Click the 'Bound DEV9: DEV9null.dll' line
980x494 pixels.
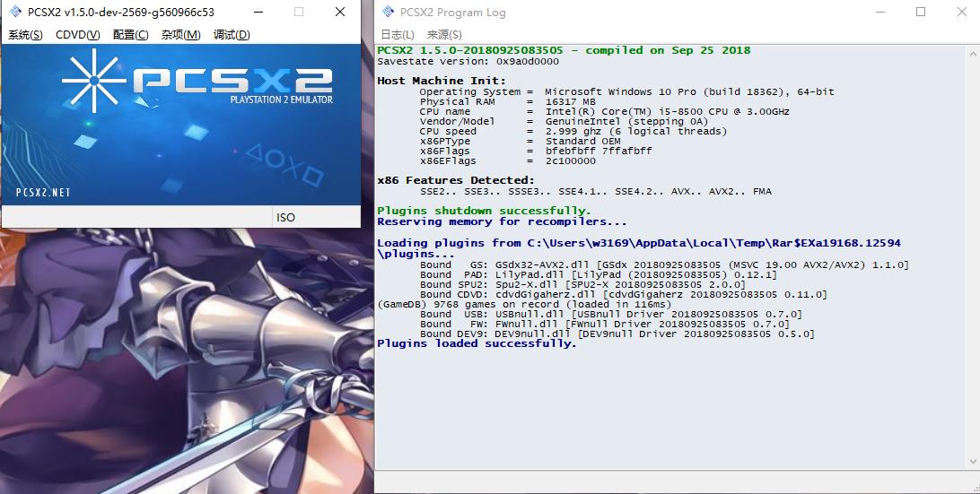[617, 334]
